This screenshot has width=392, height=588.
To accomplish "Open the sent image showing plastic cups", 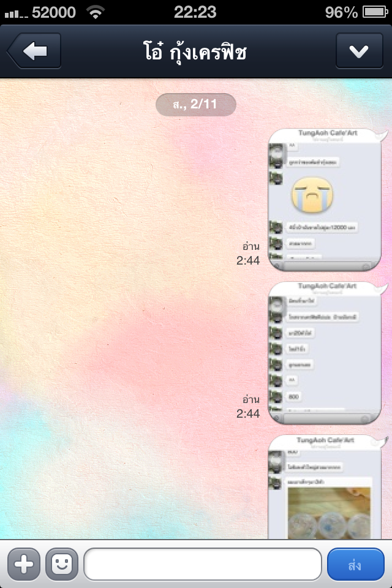I will click(325, 487).
